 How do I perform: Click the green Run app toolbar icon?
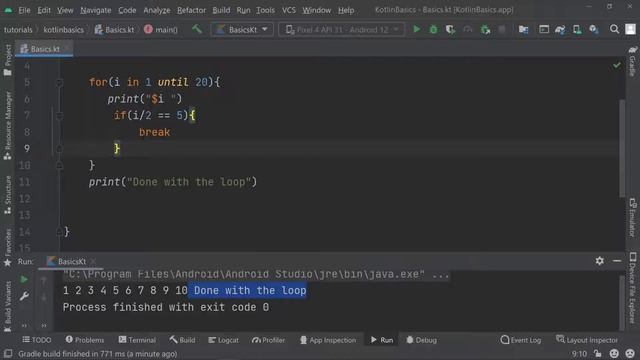(x=416, y=29)
